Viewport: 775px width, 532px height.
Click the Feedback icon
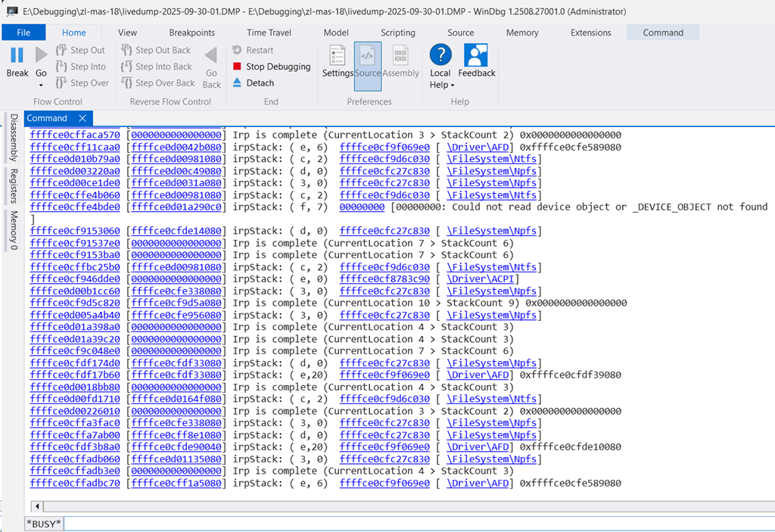tap(476, 56)
